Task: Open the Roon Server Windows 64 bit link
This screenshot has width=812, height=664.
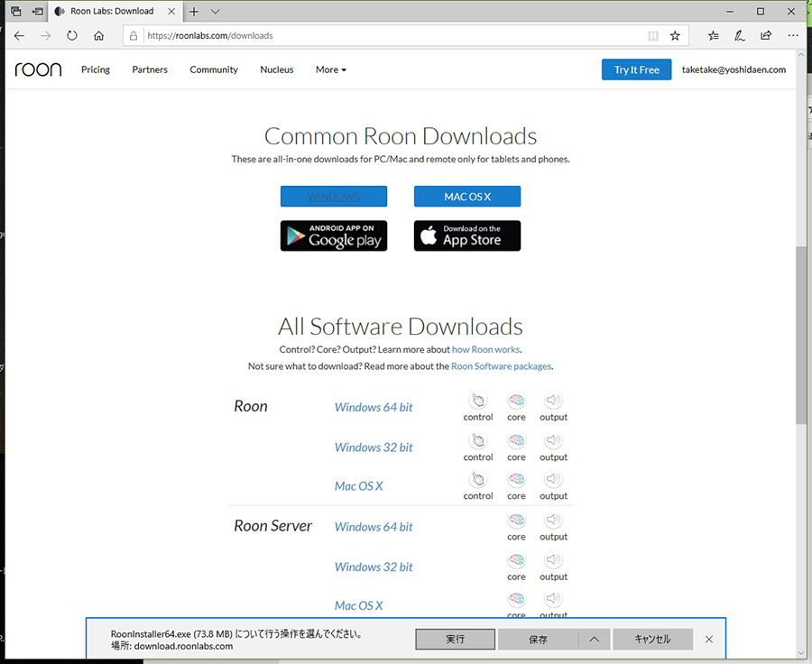Action: pos(374,527)
